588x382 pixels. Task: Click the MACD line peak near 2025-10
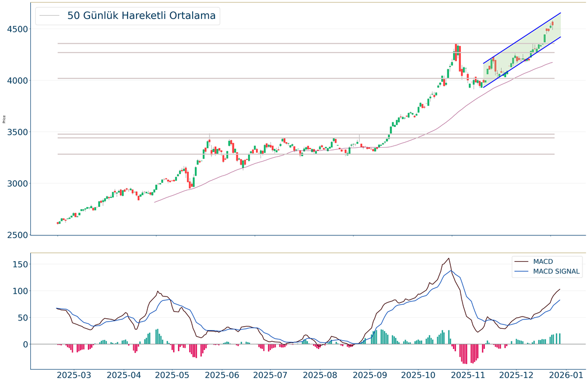pyautogui.click(x=449, y=258)
